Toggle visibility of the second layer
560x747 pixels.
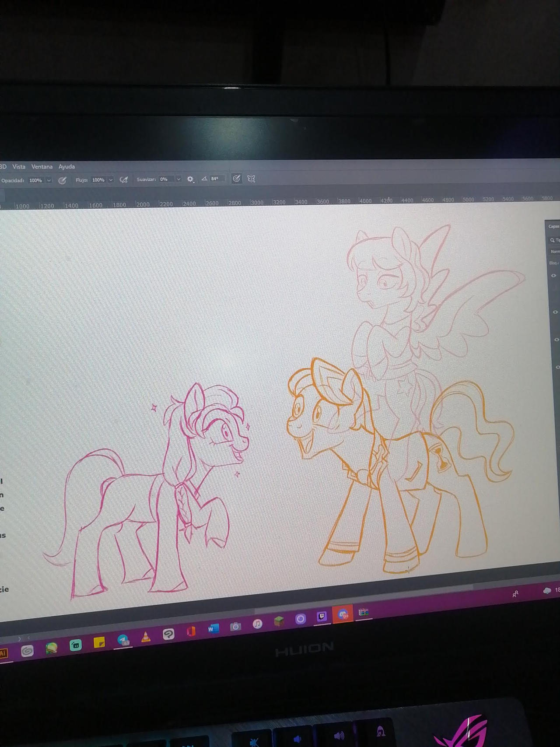pos(555,312)
